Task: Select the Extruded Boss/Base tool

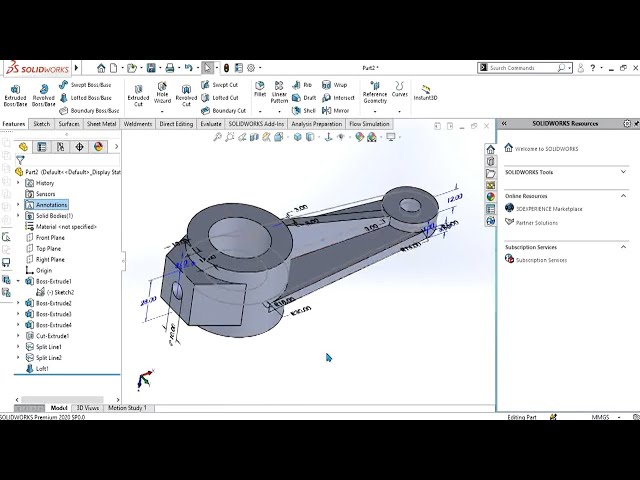Action: pyautogui.click(x=15, y=96)
